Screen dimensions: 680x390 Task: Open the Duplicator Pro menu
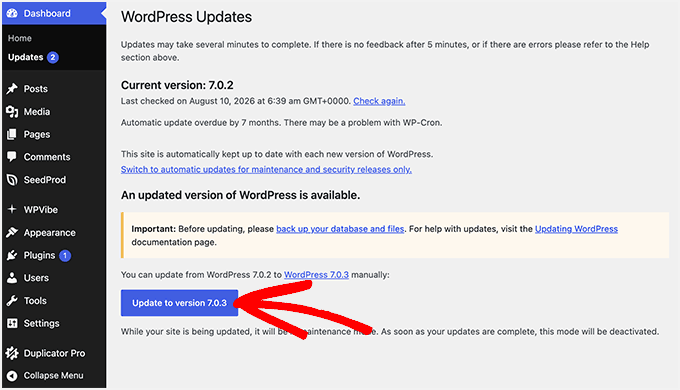(54, 353)
